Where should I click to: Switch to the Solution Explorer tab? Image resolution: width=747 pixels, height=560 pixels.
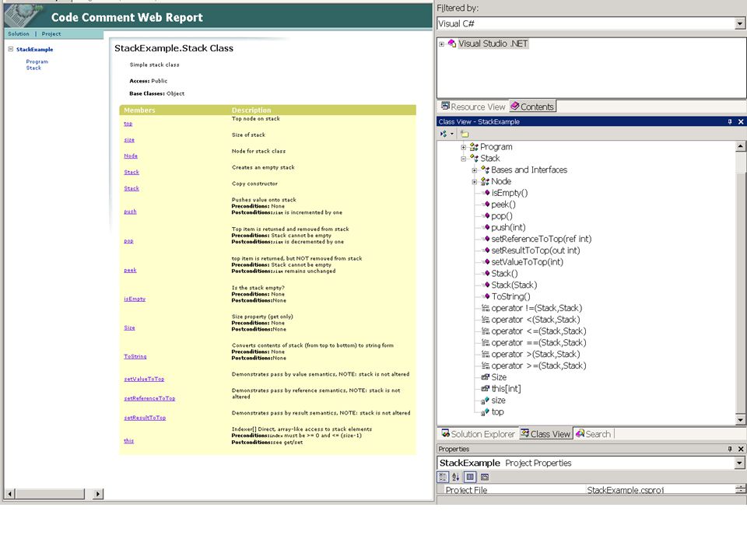[x=478, y=434]
